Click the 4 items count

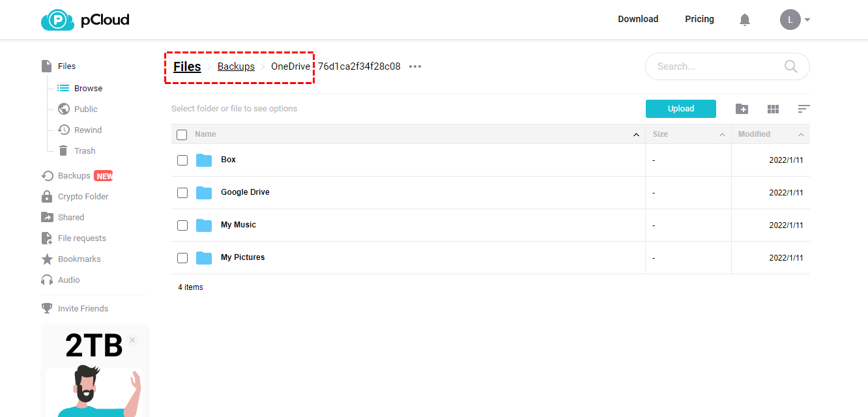[190, 287]
